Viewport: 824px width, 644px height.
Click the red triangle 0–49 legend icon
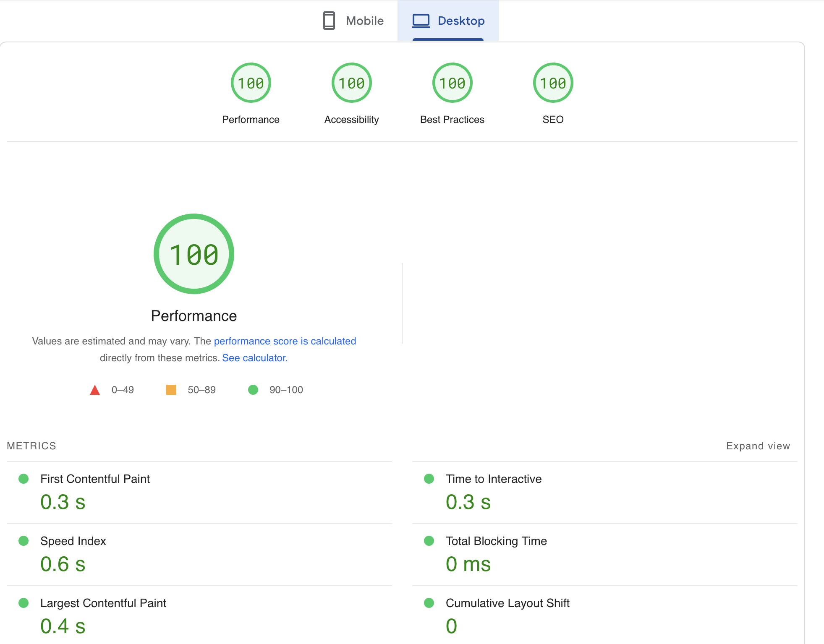(x=95, y=390)
